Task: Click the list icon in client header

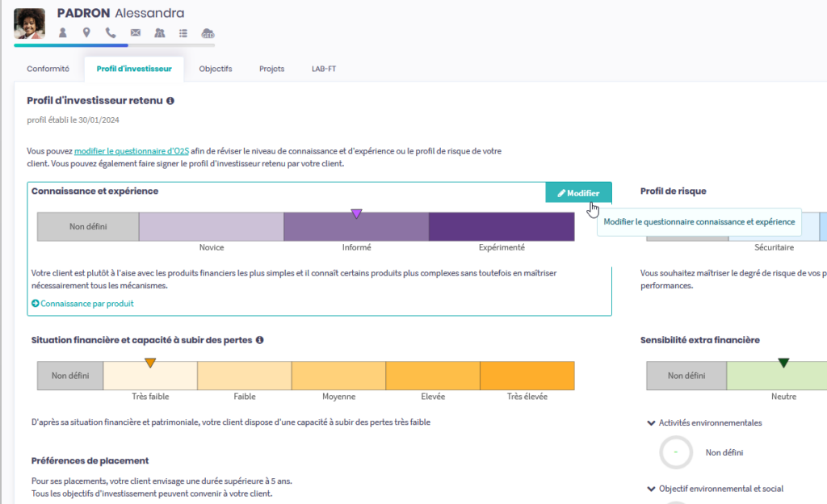Action: tap(183, 33)
